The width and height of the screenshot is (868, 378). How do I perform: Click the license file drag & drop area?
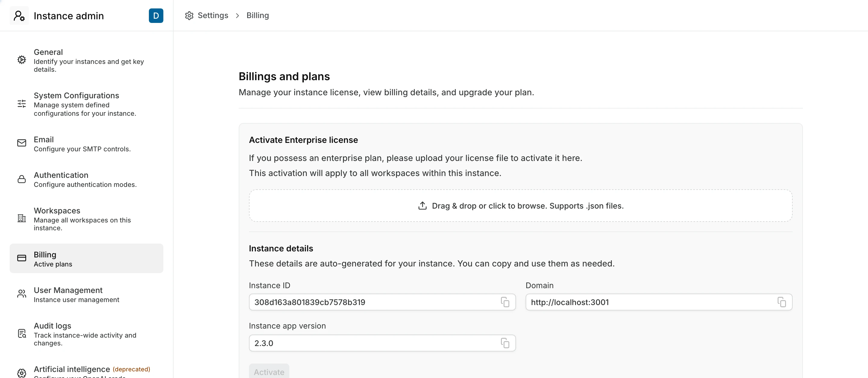pos(520,206)
